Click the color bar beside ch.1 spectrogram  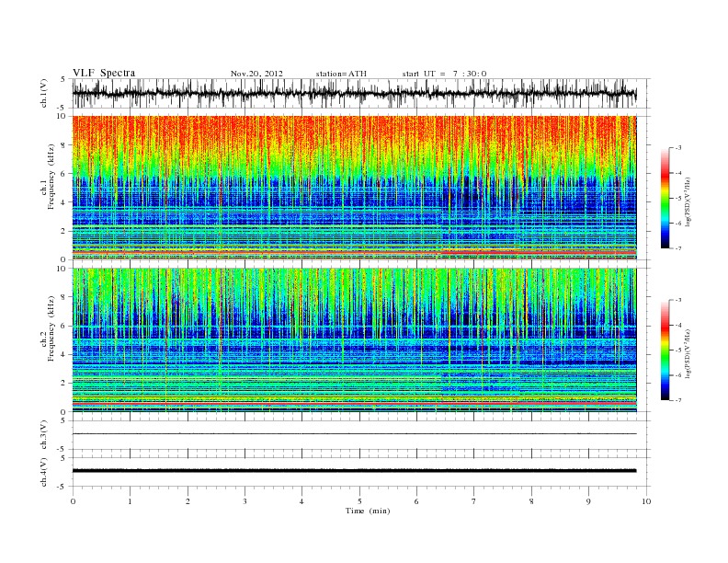coord(665,198)
